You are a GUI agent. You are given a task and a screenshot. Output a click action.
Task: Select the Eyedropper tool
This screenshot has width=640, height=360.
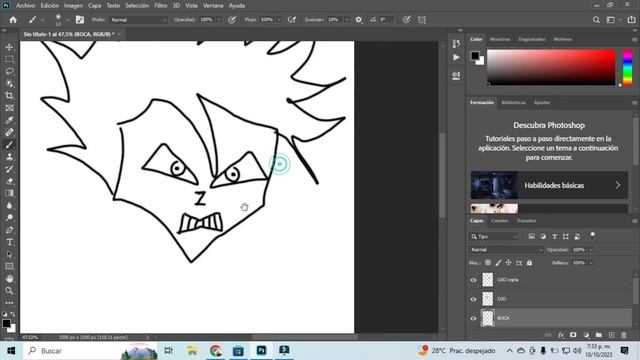(x=9, y=120)
